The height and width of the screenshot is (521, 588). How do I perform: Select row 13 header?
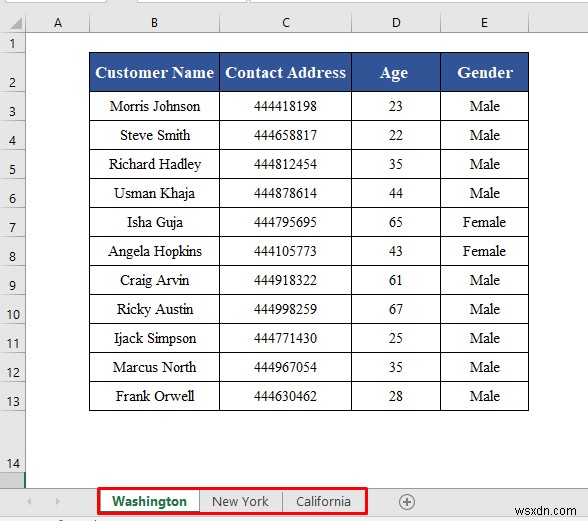(x=12, y=396)
